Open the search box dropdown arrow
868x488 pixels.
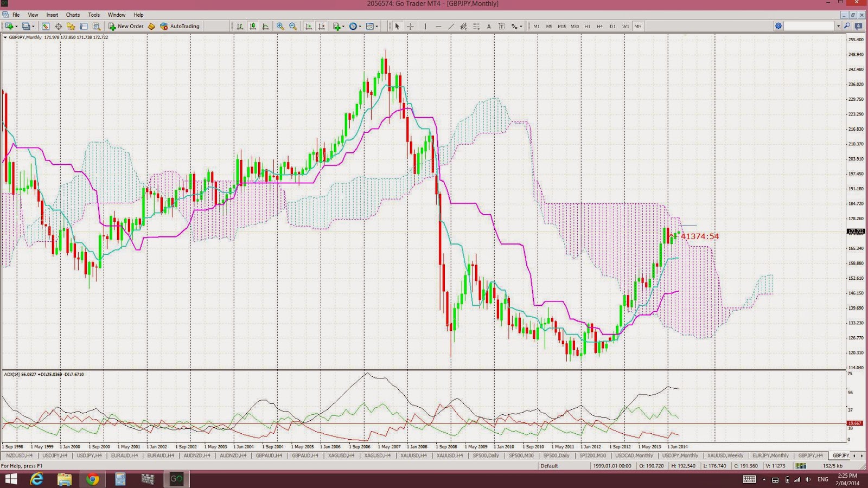tap(838, 26)
